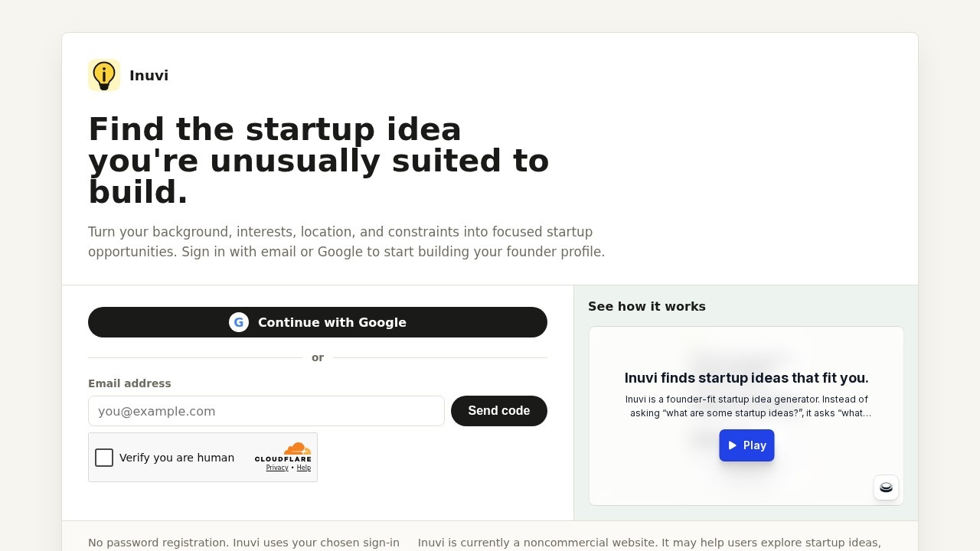980x551 pixels.
Task: Click the Google G icon
Action: pos(239,322)
